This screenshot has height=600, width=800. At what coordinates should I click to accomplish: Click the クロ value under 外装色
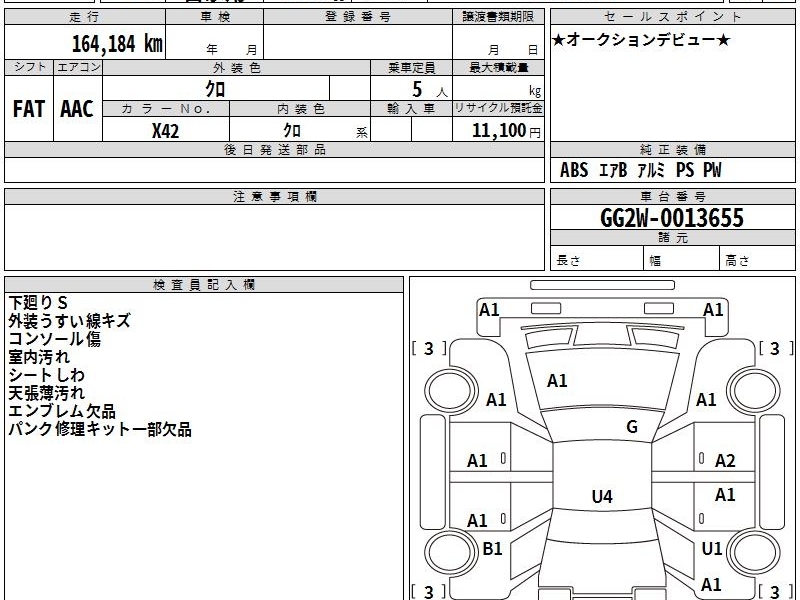click(x=215, y=89)
